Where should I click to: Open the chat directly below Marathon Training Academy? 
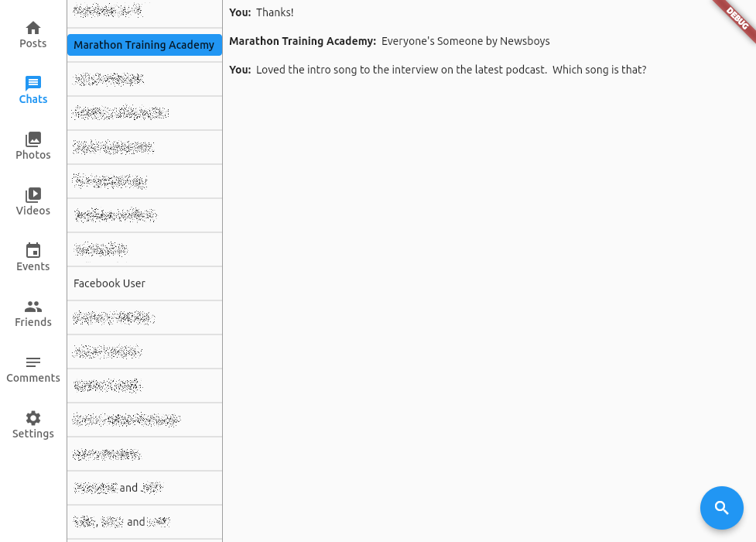click(x=144, y=79)
